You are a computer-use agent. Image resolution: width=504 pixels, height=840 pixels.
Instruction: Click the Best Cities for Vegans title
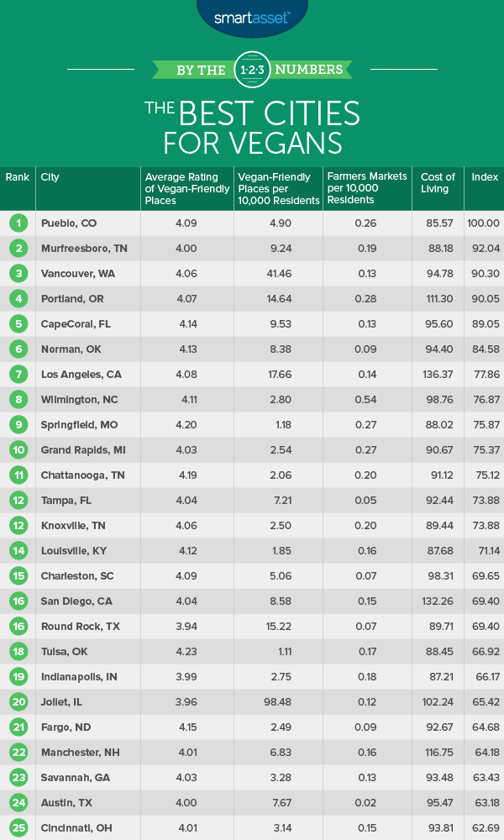click(251, 126)
